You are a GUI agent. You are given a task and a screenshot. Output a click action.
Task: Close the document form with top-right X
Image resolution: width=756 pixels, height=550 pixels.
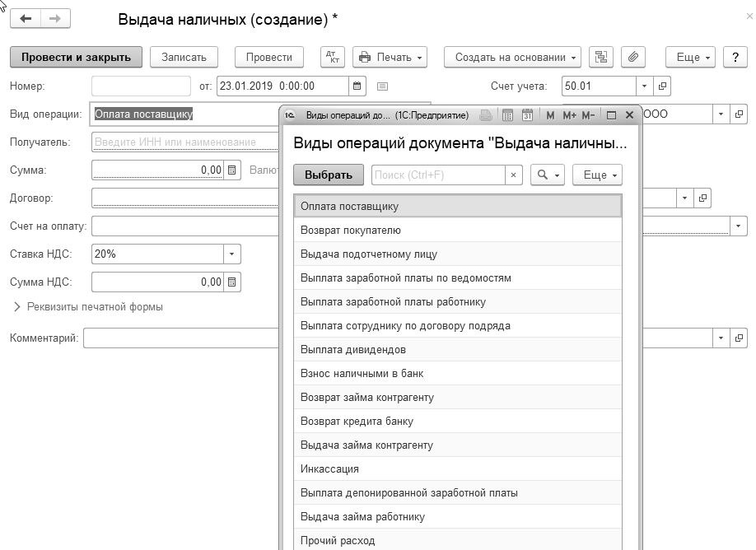(749, 16)
